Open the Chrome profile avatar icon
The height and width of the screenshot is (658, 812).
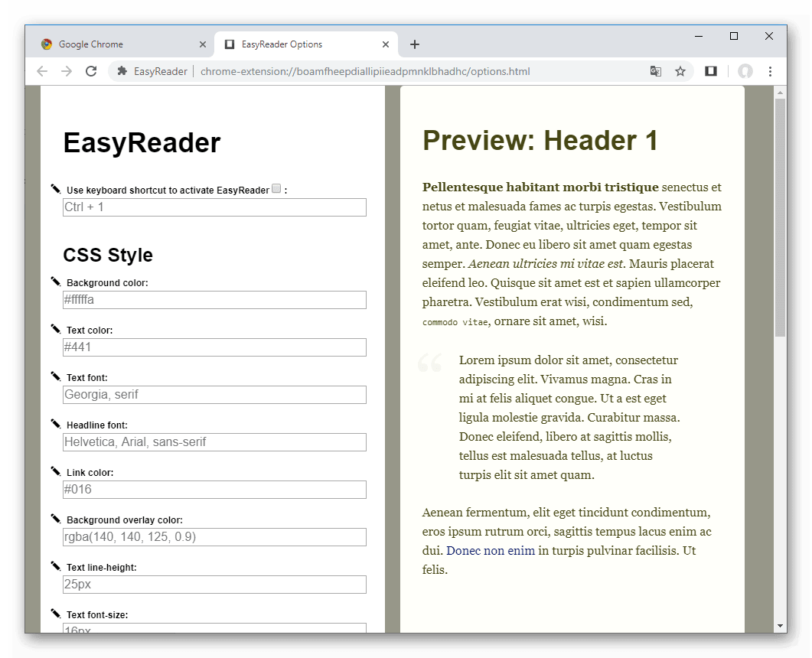pyautogui.click(x=745, y=71)
